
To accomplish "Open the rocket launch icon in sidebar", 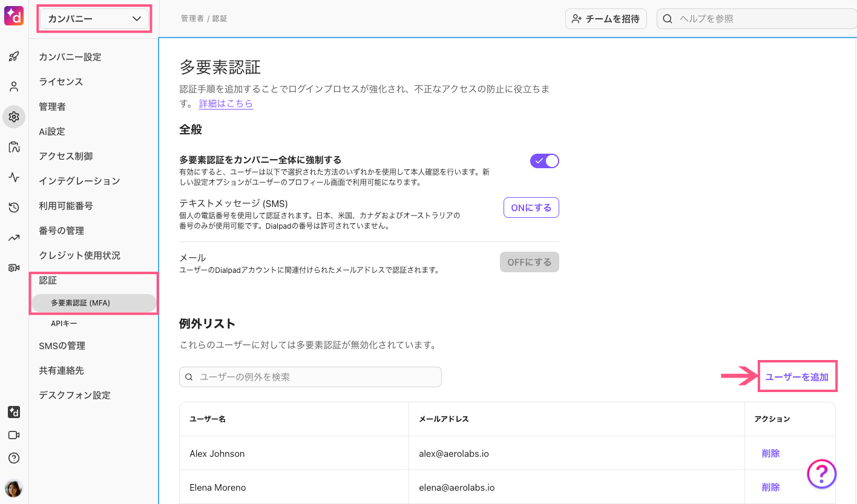I will click(14, 56).
